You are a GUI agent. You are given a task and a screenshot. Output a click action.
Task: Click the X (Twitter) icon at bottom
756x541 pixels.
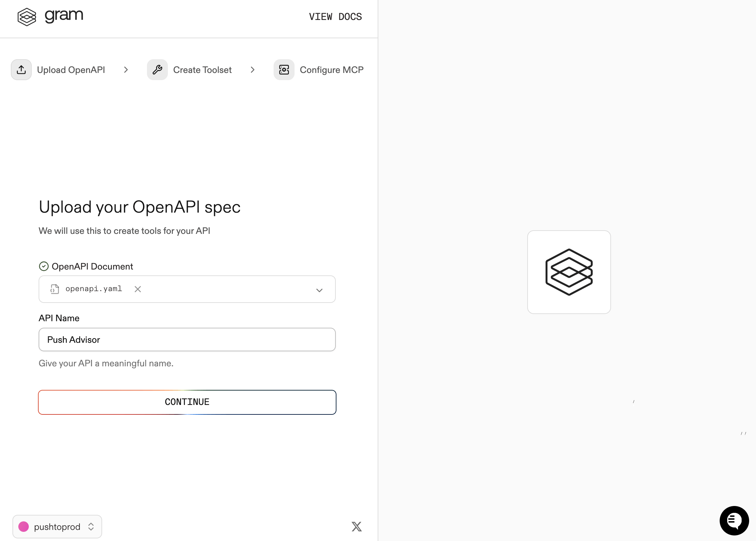tap(356, 526)
